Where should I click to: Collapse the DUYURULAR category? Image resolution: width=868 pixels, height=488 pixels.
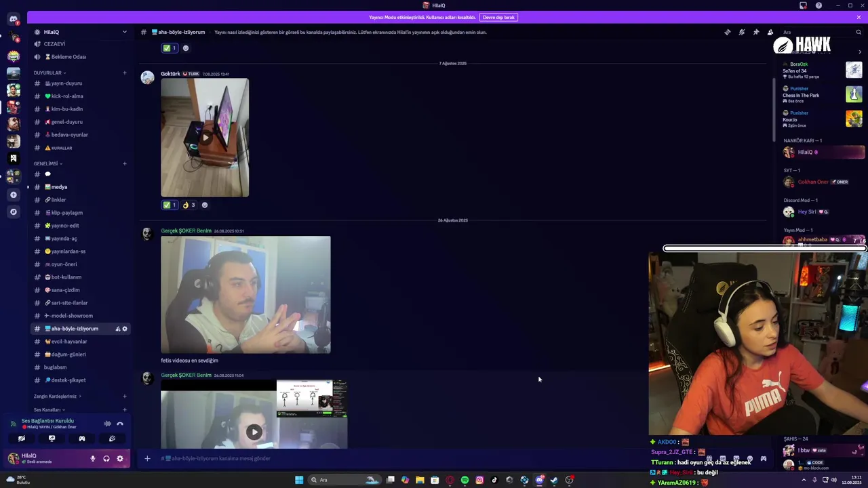tap(49, 73)
